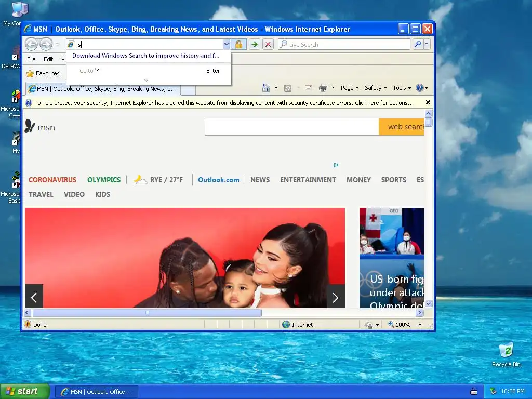The image size is (532, 399).
Task: Open the US-born figure skater story thumbnail
Action: tap(392, 258)
